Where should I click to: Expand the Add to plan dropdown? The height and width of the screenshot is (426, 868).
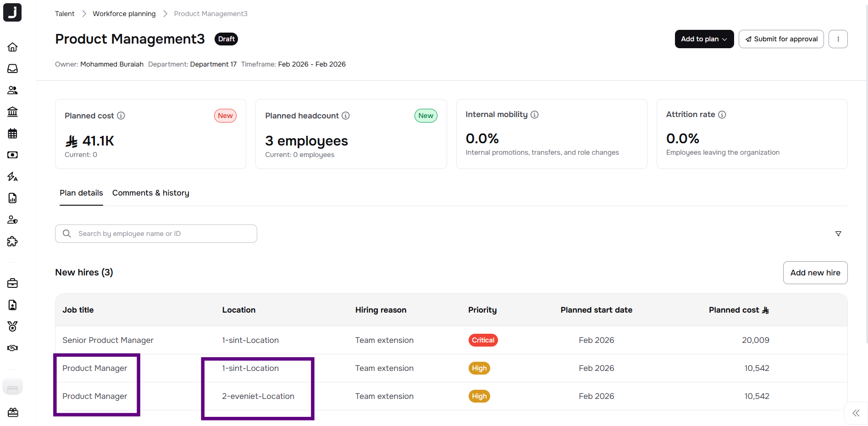704,39
